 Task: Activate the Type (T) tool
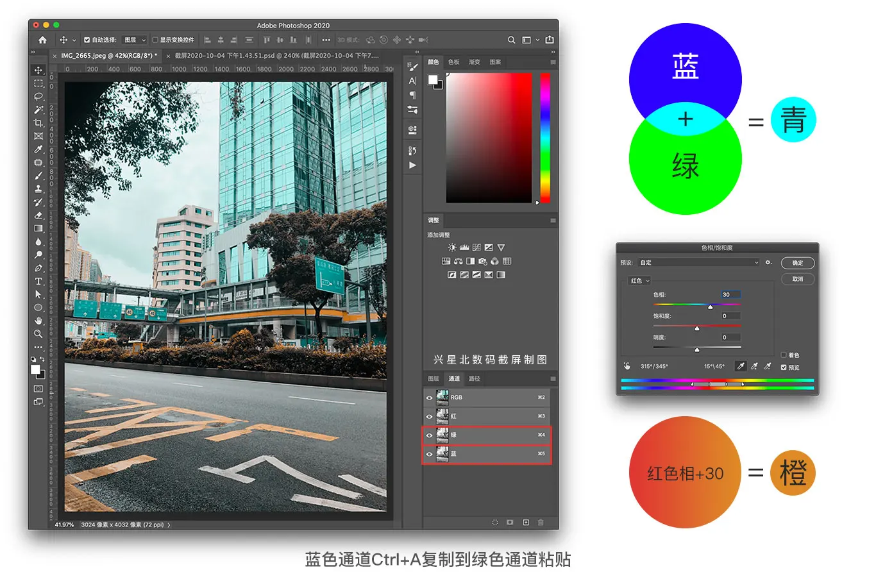click(x=38, y=281)
